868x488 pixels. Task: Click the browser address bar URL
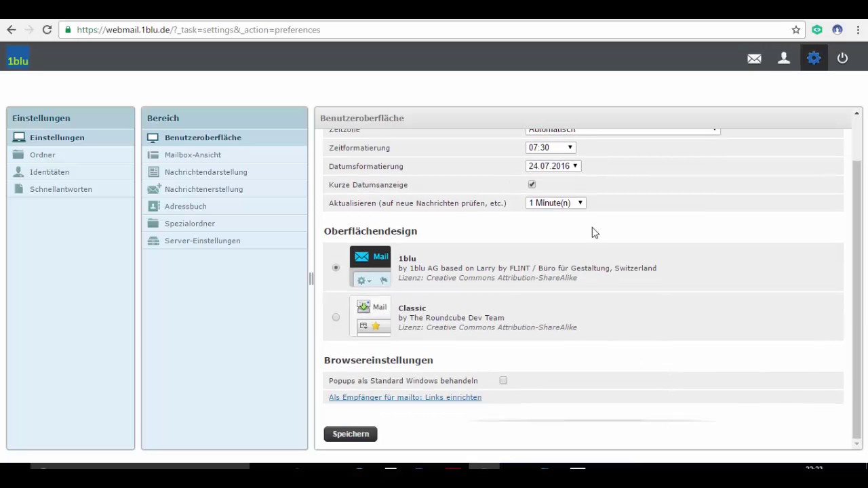[x=199, y=30]
